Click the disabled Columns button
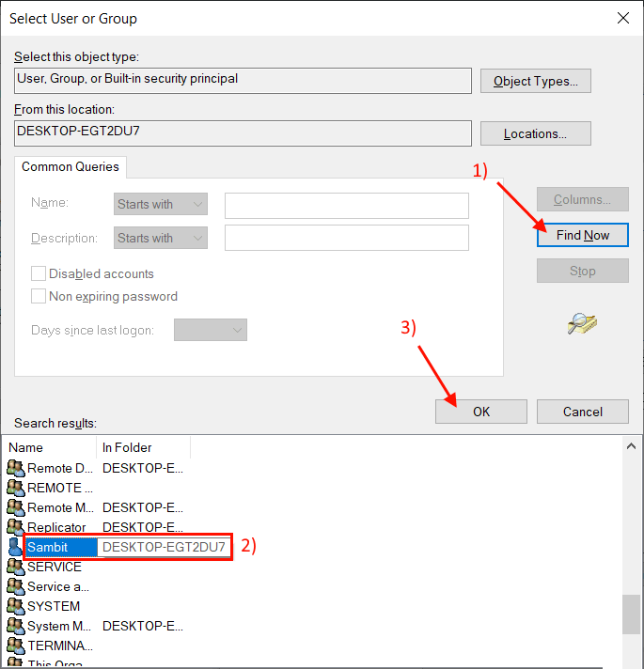 [x=583, y=199]
